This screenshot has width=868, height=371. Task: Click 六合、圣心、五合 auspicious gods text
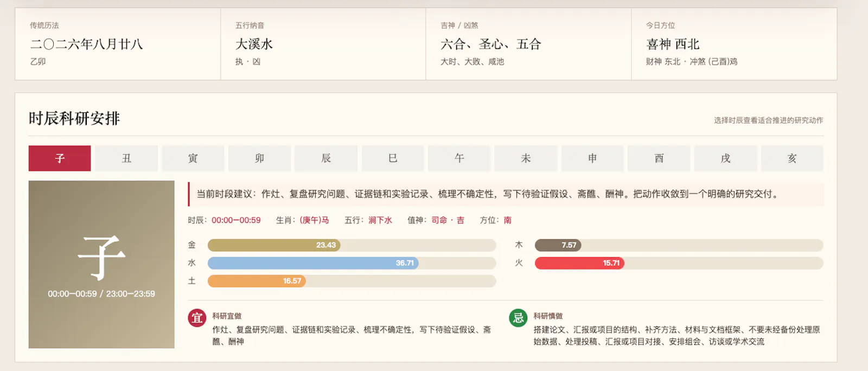click(491, 44)
